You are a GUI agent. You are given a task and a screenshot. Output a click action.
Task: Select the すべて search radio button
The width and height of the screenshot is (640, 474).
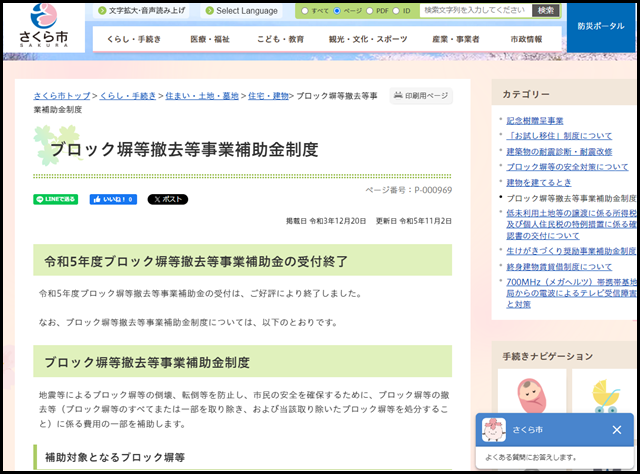coord(305,11)
